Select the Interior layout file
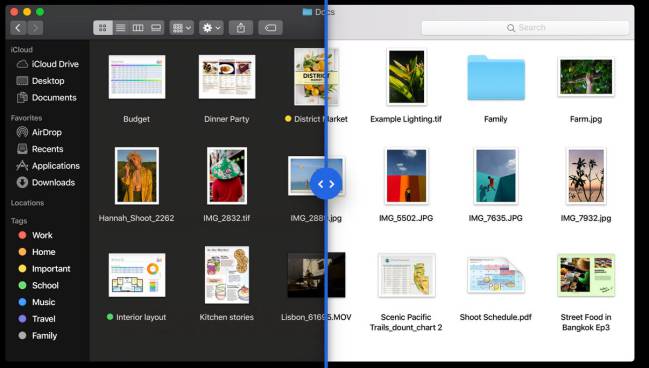Image resolution: width=649 pixels, height=368 pixels. click(137, 275)
